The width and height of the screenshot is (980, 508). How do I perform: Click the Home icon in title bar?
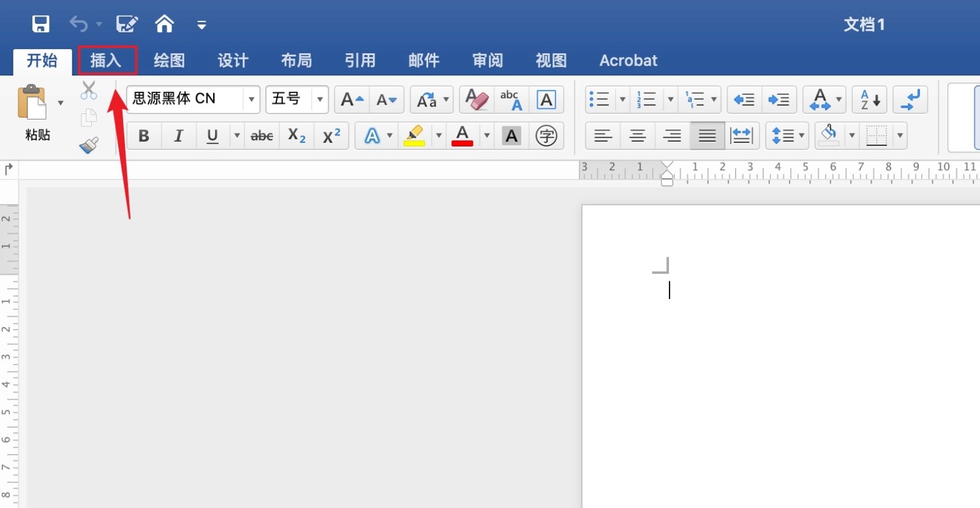(x=164, y=24)
